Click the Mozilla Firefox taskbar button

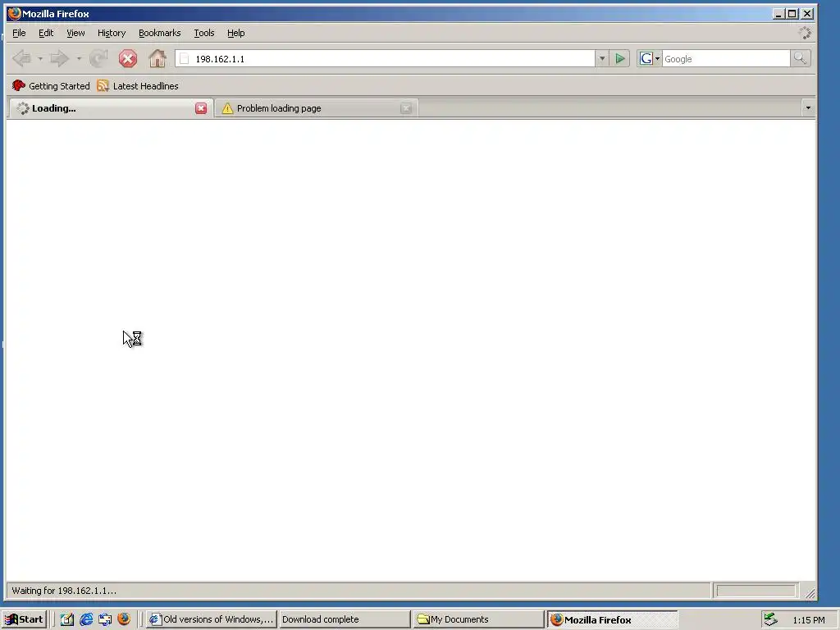(x=612, y=619)
